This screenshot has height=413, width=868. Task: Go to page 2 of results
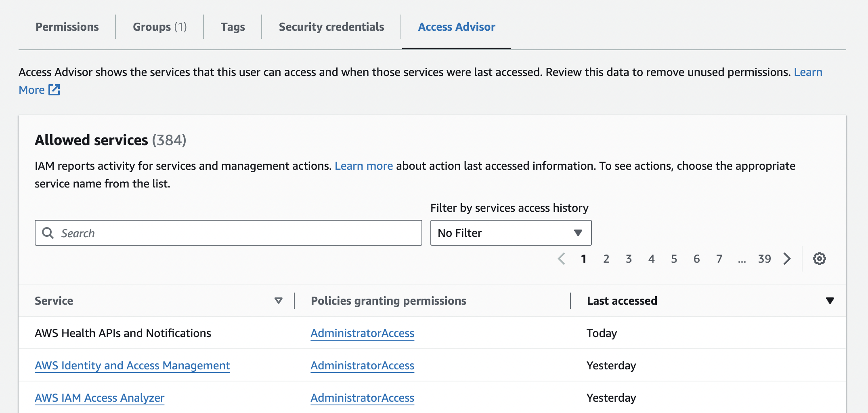pos(606,259)
